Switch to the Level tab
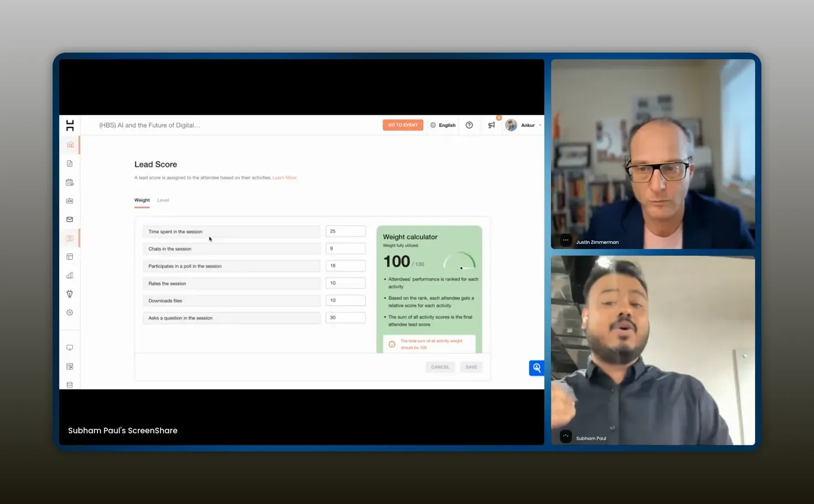814x504 pixels. [163, 200]
